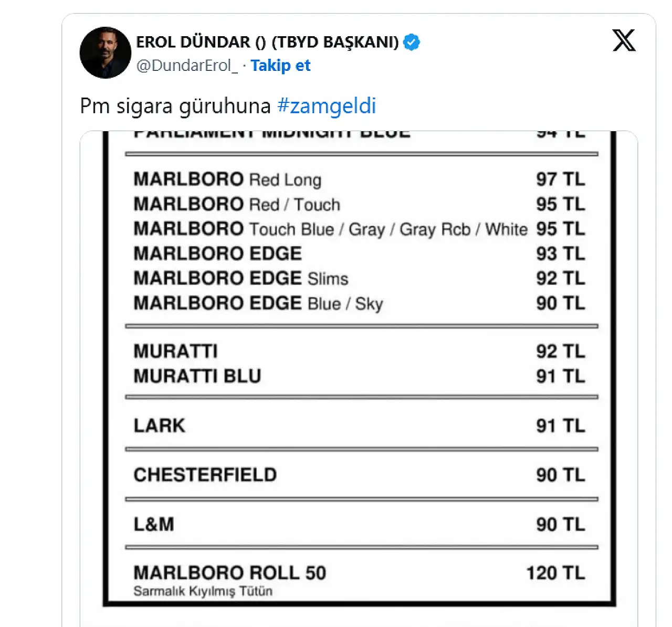The height and width of the screenshot is (627, 672).
Task: Click the 97 TL price in image
Action: [560, 179]
